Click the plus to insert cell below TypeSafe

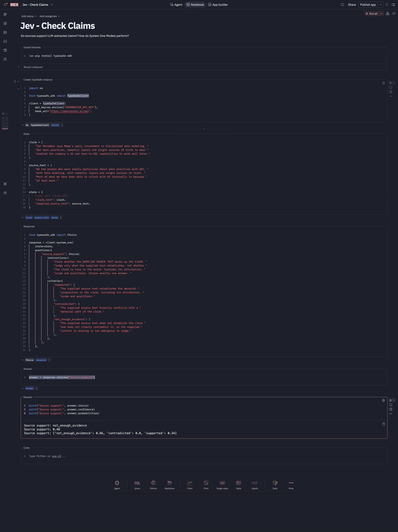click(x=204, y=129)
